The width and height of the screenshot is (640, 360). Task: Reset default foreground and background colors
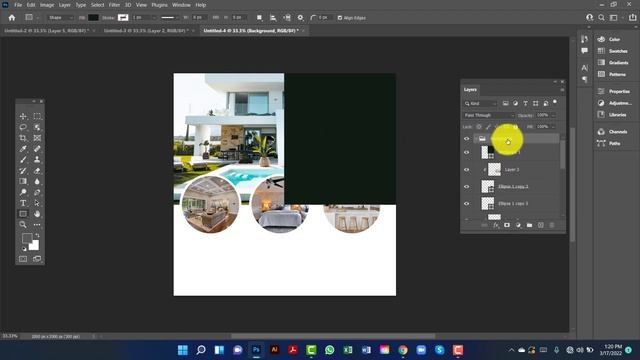click(x=24, y=248)
